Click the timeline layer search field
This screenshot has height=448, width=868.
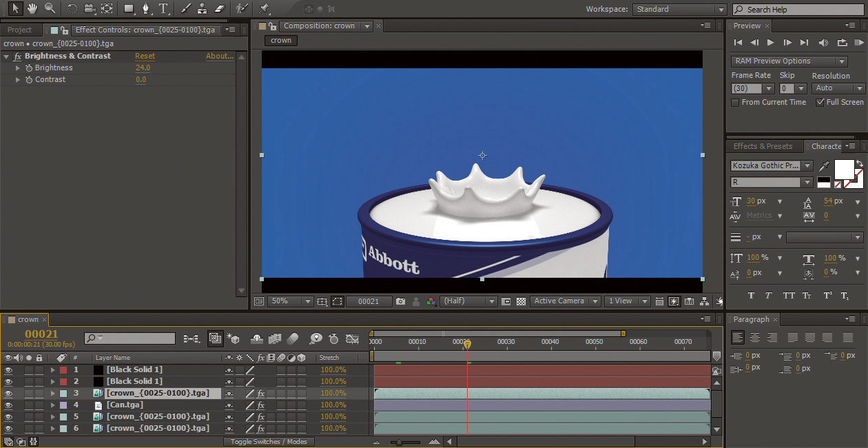click(130, 338)
